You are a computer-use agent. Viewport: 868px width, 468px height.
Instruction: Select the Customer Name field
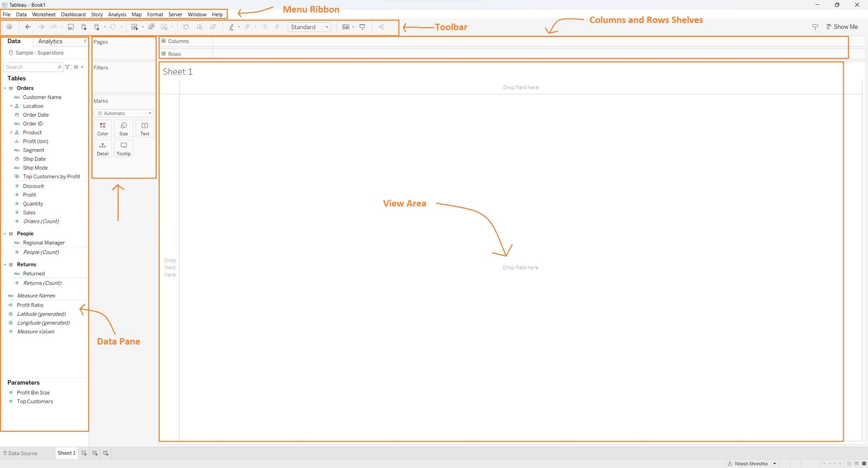point(42,97)
